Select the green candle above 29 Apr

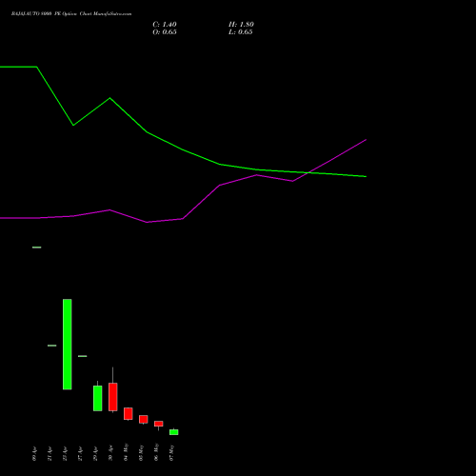(98, 398)
